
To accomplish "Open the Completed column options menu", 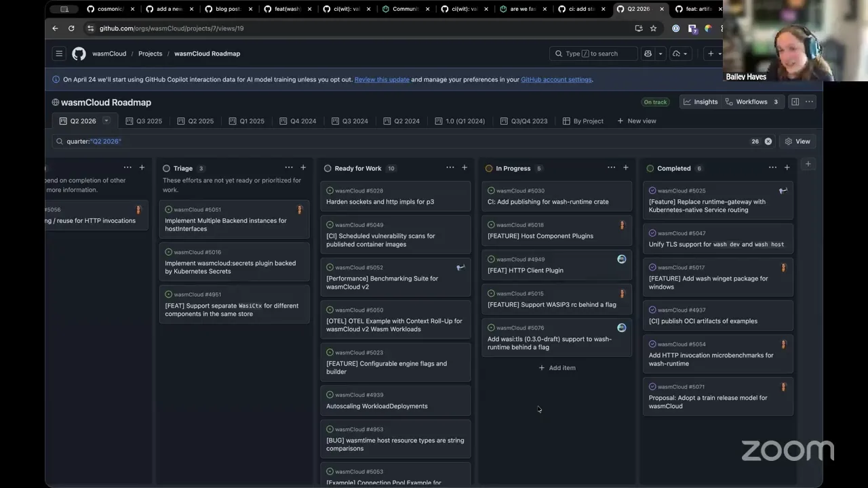I will (772, 167).
